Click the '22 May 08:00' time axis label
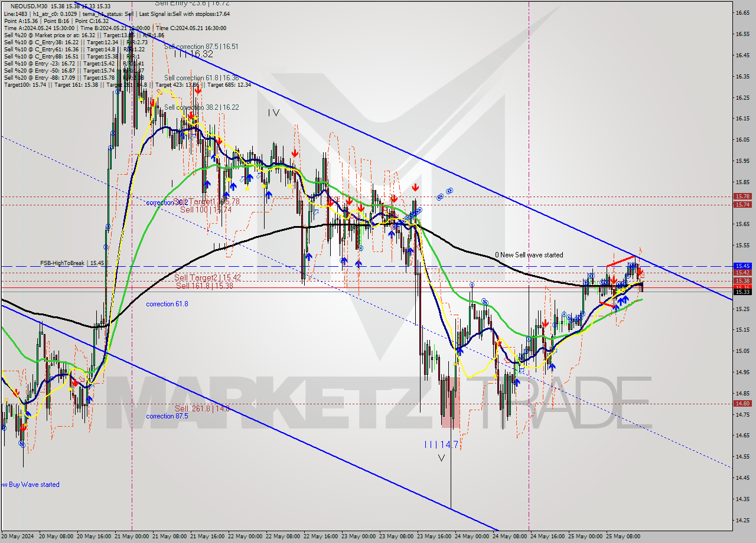 coord(282,537)
